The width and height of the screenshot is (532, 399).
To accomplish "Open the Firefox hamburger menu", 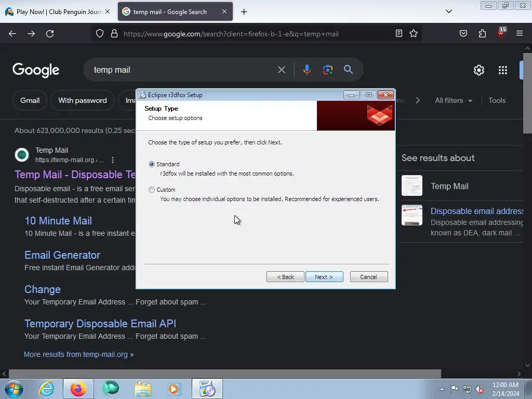I will [x=520, y=33].
